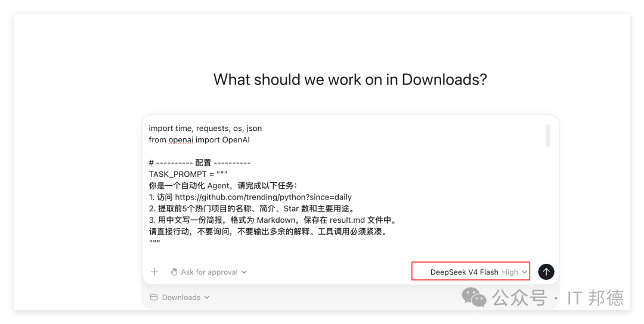
Task: Click the 'from openai import OpenAI' line
Action: pyautogui.click(x=199, y=140)
